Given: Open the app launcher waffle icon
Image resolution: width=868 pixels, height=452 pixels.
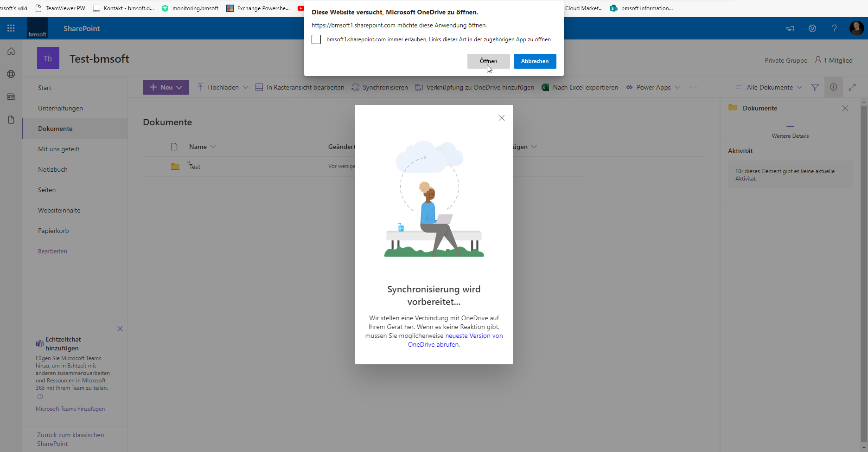Looking at the screenshot, I should [x=11, y=28].
